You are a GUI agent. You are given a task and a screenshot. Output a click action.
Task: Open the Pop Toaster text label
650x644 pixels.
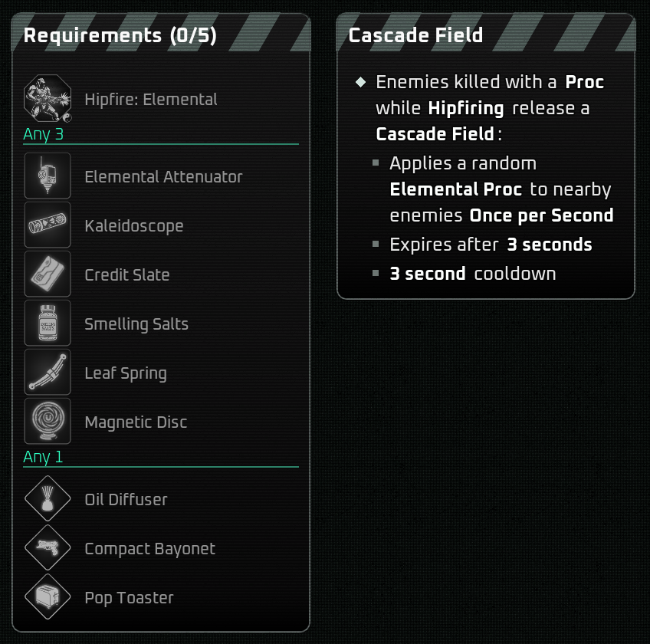(129, 598)
